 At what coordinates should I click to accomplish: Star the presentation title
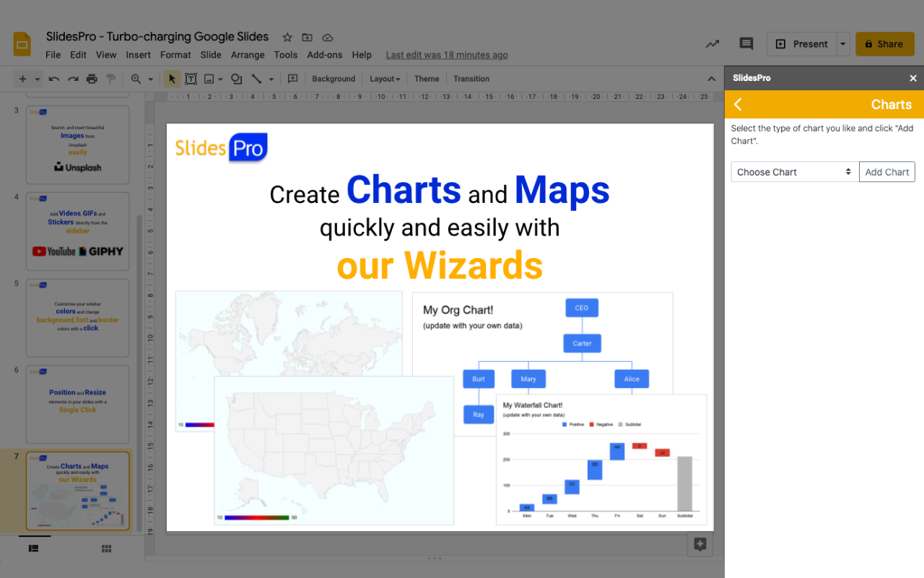click(x=287, y=38)
